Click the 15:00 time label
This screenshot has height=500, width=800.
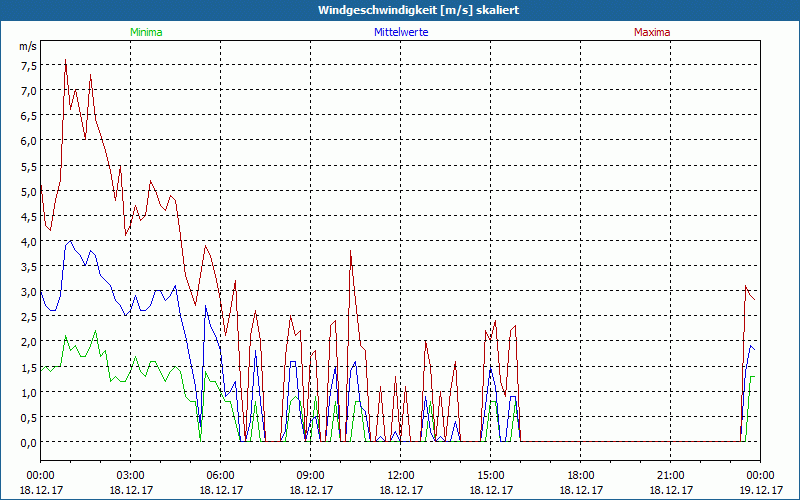pyautogui.click(x=491, y=476)
